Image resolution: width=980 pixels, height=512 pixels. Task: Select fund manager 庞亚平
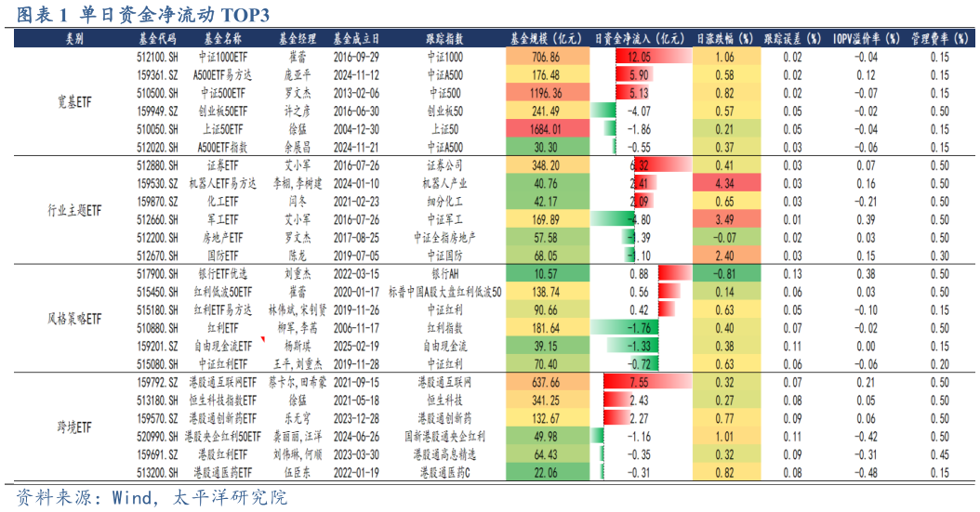click(x=298, y=75)
